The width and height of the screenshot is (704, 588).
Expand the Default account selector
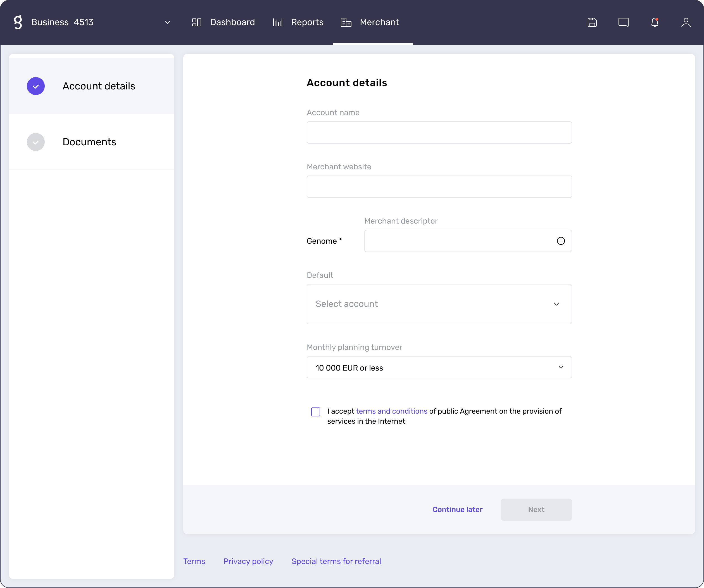click(x=439, y=304)
